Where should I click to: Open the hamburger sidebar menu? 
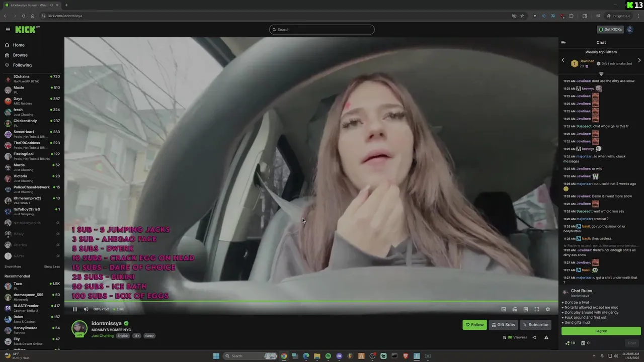pyautogui.click(x=8, y=30)
